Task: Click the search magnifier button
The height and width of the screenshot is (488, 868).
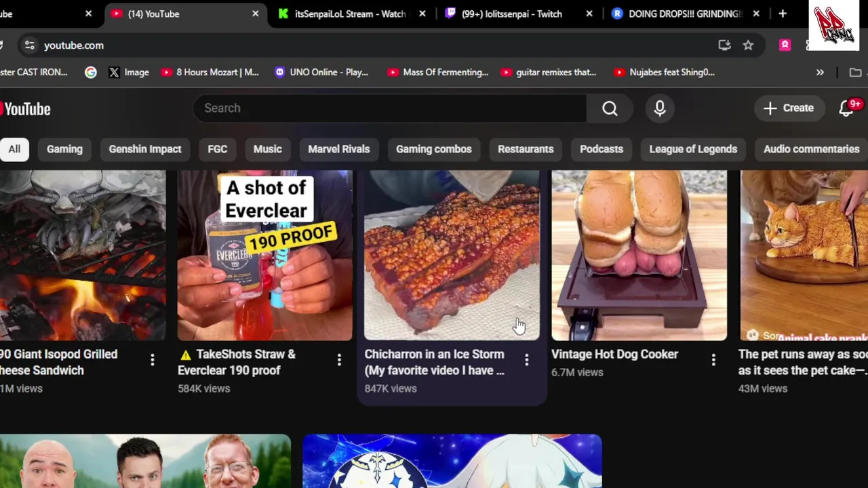Action: [610, 108]
